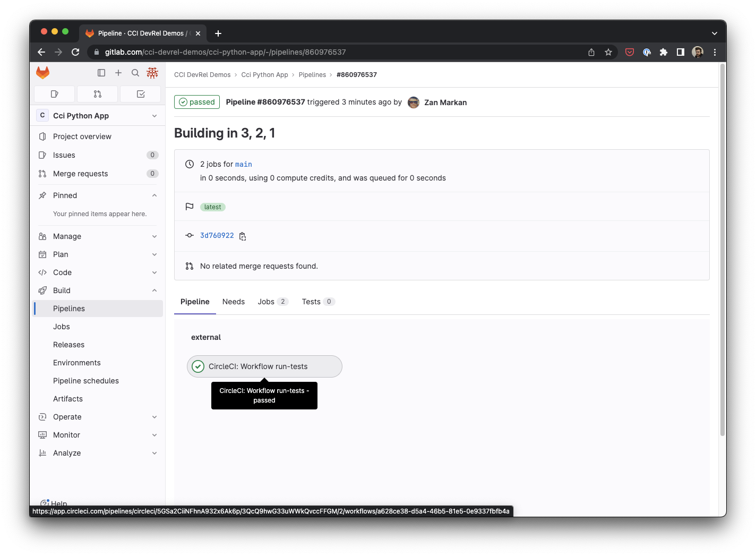This screenshot has width=756, height=556.
Task: Expand the Code menu
Action: point(98,272)
